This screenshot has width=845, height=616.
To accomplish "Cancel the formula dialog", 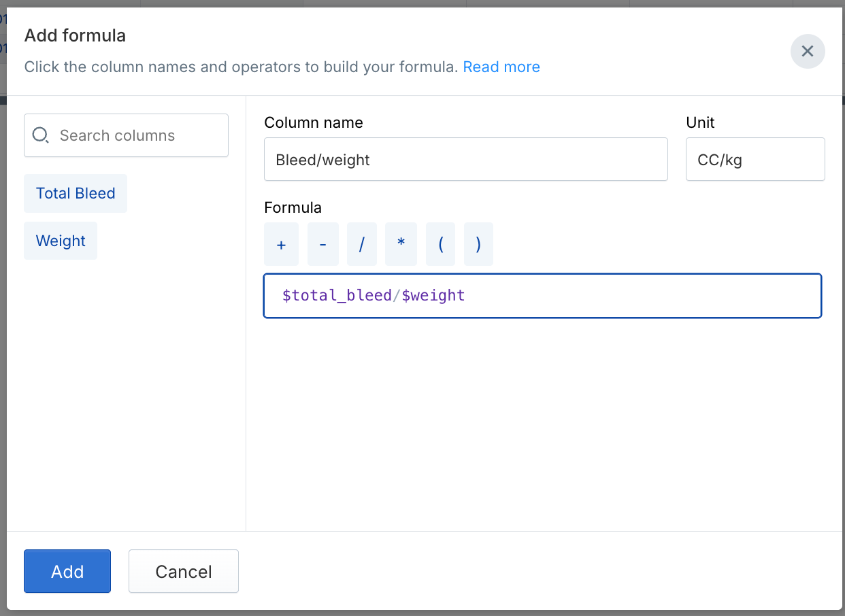I will pos(183,571).
